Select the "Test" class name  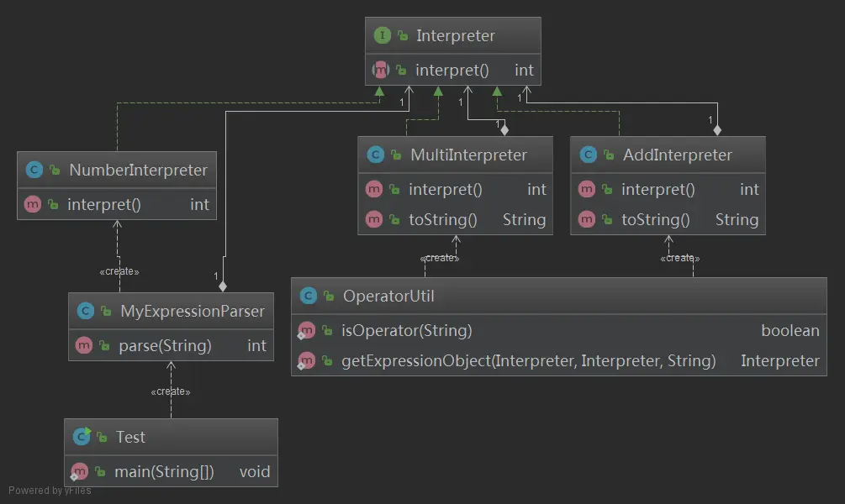click(x=130, y=438)
